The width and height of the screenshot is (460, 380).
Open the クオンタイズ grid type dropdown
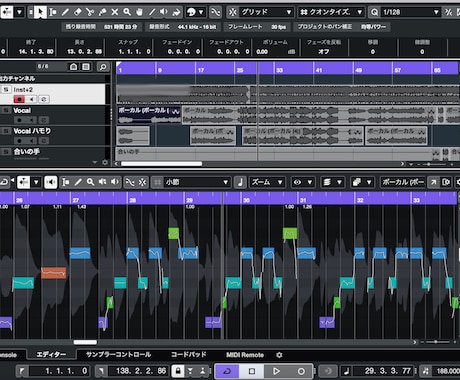point(331,12)
